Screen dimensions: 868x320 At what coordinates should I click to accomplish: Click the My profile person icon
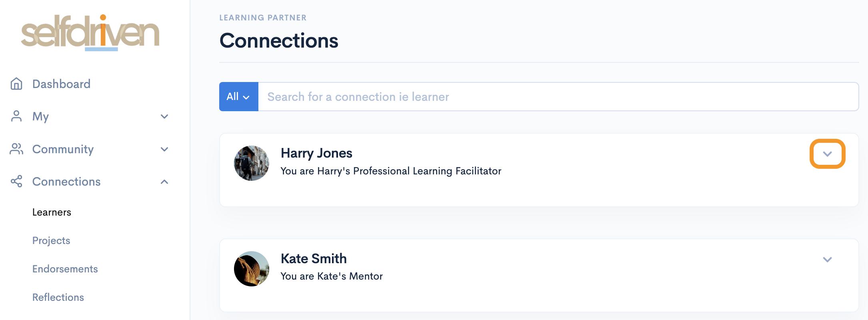[x=16, y=116]
